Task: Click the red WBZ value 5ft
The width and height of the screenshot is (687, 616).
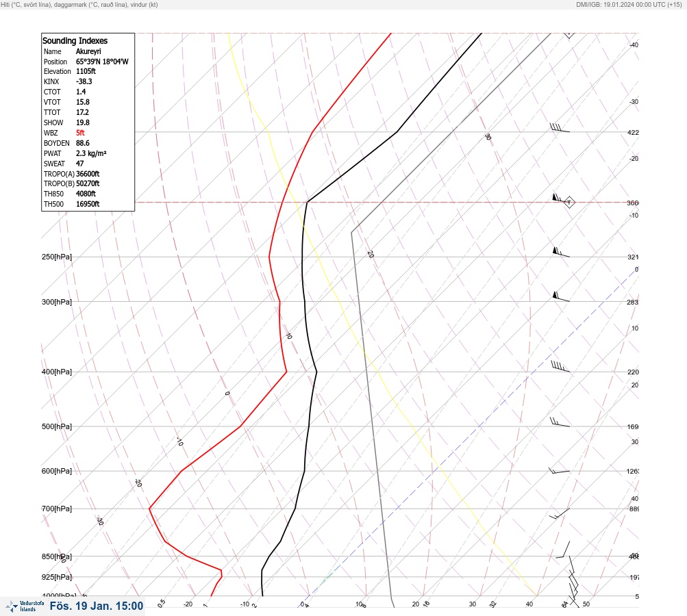Action: click(x=80, y=133)
